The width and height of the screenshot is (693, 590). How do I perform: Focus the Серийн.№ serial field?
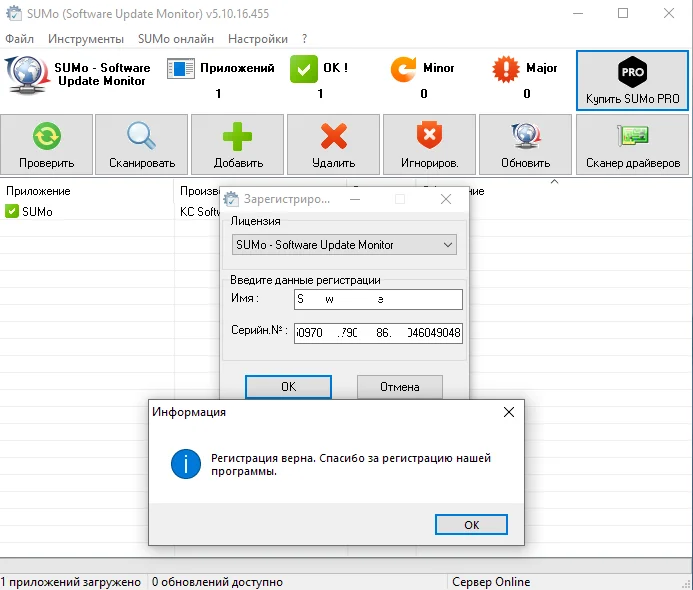click(x=378, y=333)
